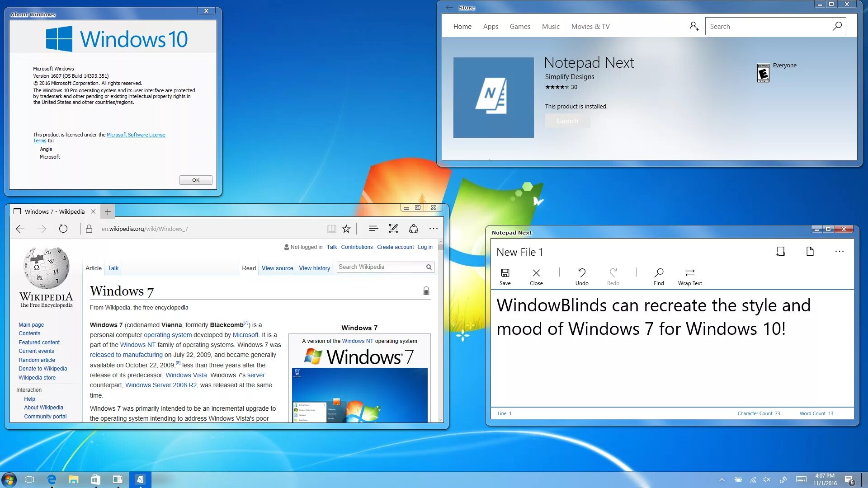Image resolution: width=868 pixels, height=488 pixels.
Task: Open the Store from the taskbar
Action: (x=95, y=479)
